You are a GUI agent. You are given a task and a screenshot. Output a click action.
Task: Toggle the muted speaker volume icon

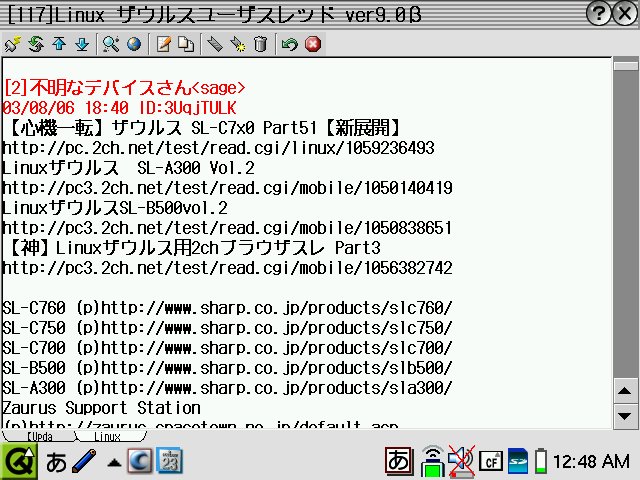(461, 461)
